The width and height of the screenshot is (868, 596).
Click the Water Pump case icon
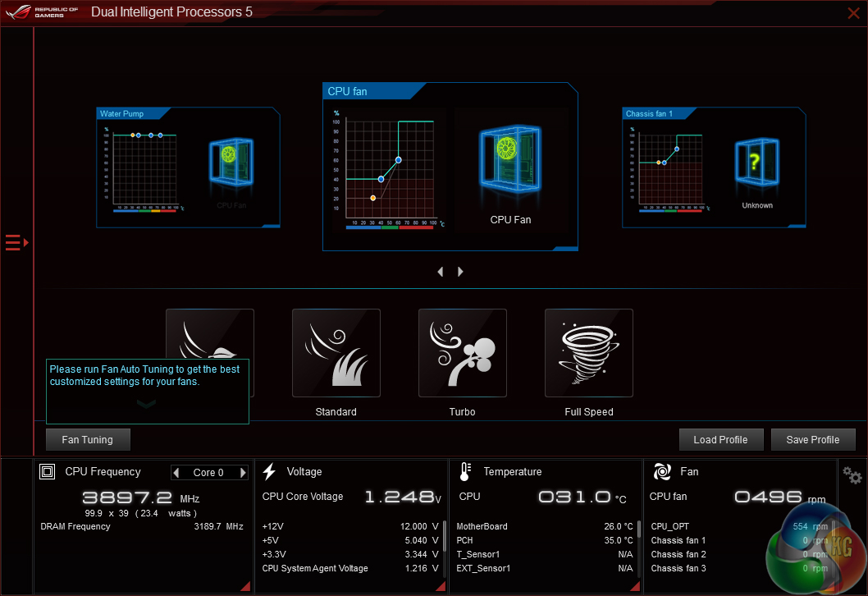[231, 163]
